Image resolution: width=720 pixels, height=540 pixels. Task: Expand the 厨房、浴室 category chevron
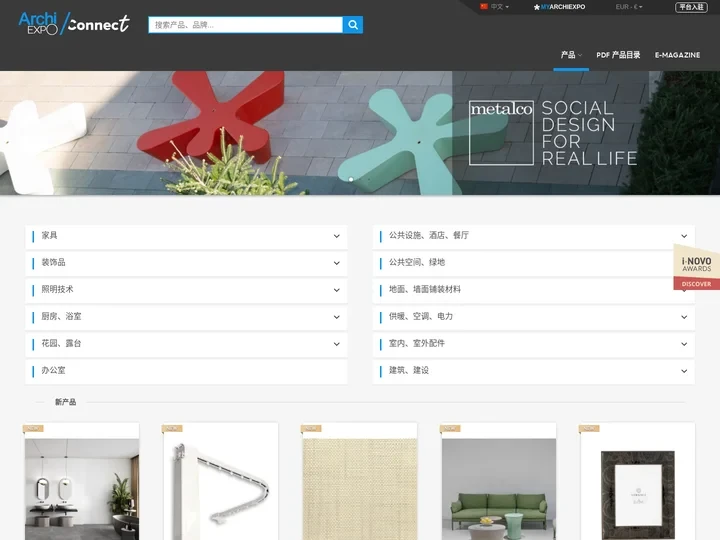click(337, 317)
